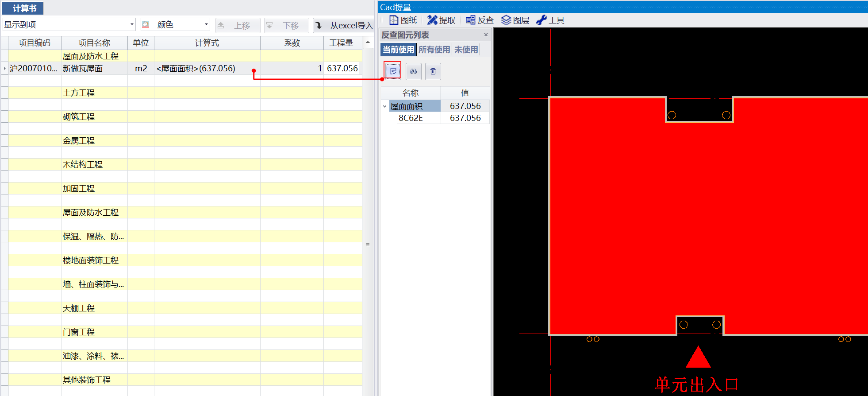This screenshot has height=396, width=868.
Task: Click the color picker icon beside 颜色
Action: pos(146,24)
